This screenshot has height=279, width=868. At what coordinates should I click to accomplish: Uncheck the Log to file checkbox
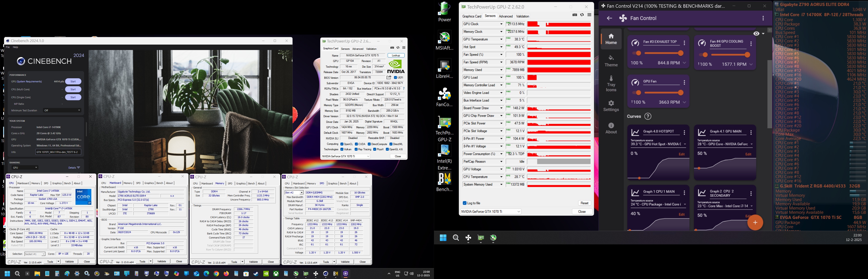pos(465,203)
